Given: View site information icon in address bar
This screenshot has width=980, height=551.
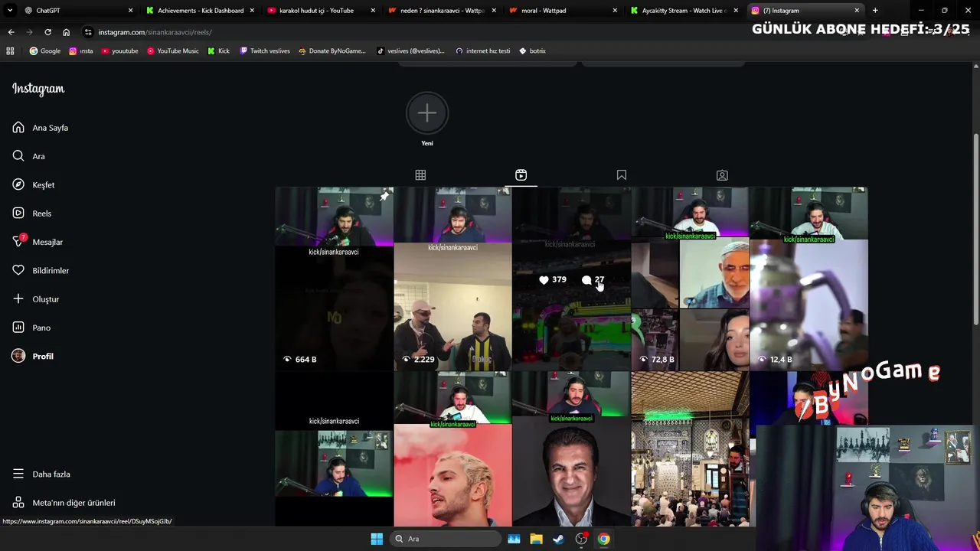Looking at the screenshot, I should (x=88, y=32).
